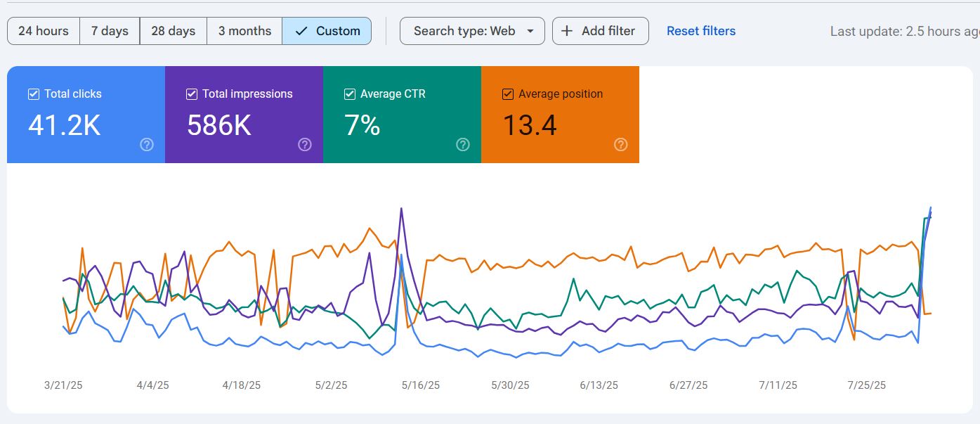Screen dimensions: 980x424
Task: Uncheck the Total impressions checkbox
Action: (x=192, y=94)
